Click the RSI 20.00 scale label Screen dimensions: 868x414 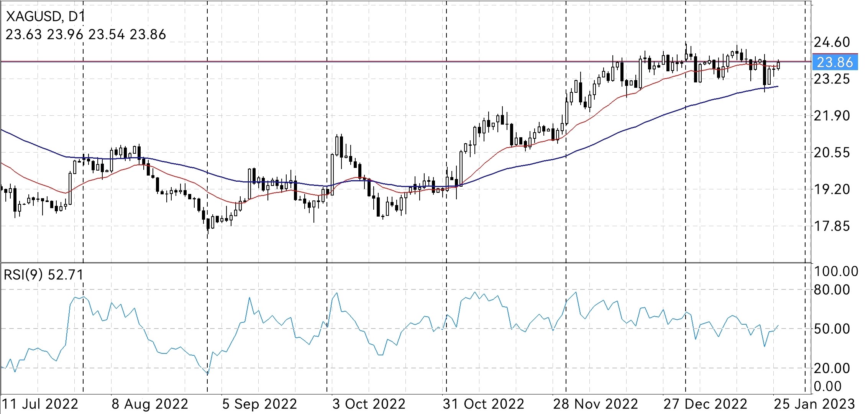(832, 368)
